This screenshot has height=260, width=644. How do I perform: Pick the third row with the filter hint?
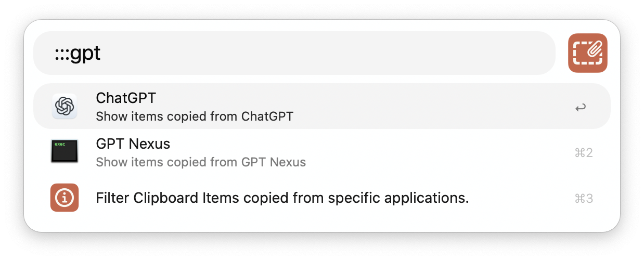(321, 198)
